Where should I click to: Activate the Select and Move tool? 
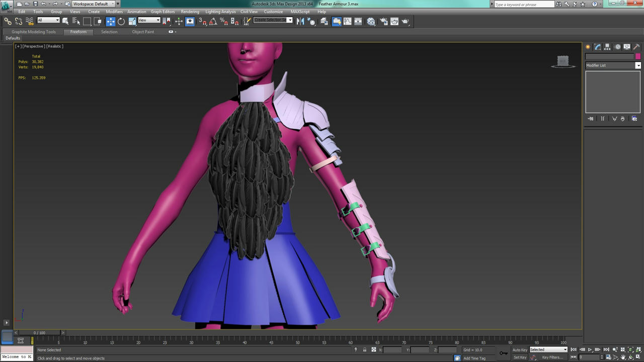[x=110, y=21]
